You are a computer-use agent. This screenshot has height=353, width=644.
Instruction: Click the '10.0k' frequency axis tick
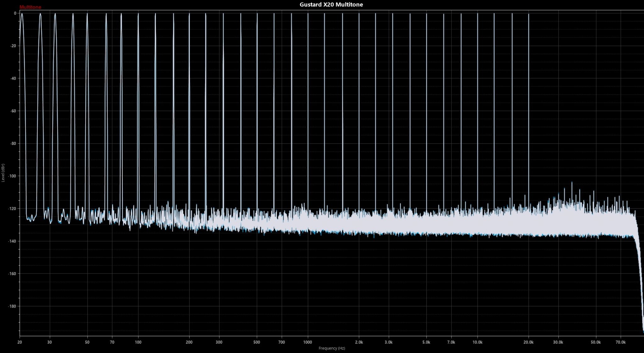pos(477,342)
